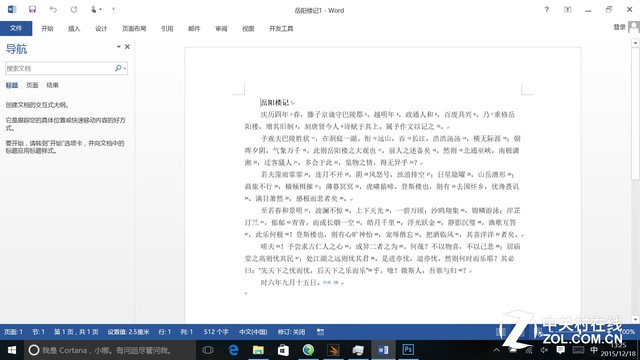Click the macro recording icon in the status bar
This screenshot has height=360, width=640.
pyautogui.click(x=320, y=332)
